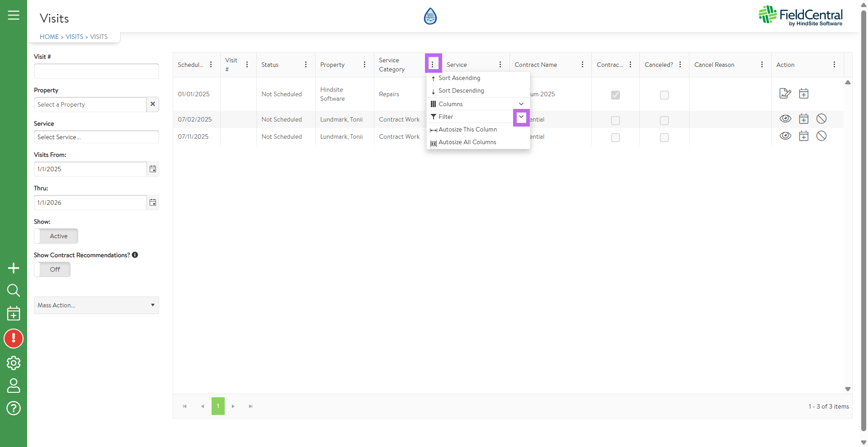The height and width of the screenshot is (447, 868).
Task: Click the HOME breadcrumb link
Action: (x=49, y=37)
